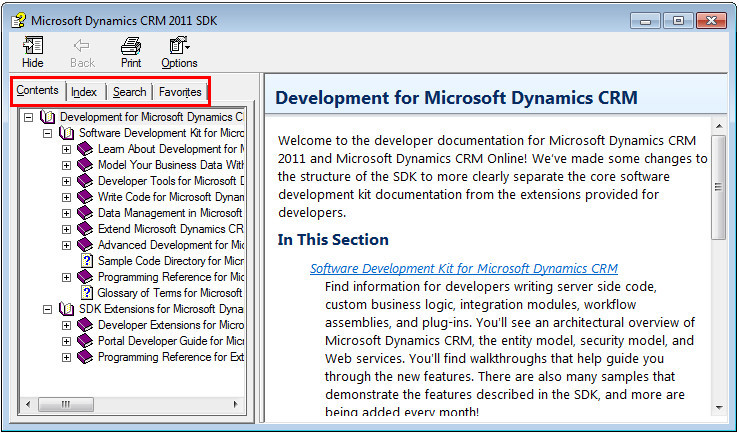Click the Print toolbar icon
The width and height of the screenshot is (739, 433).
130,45
